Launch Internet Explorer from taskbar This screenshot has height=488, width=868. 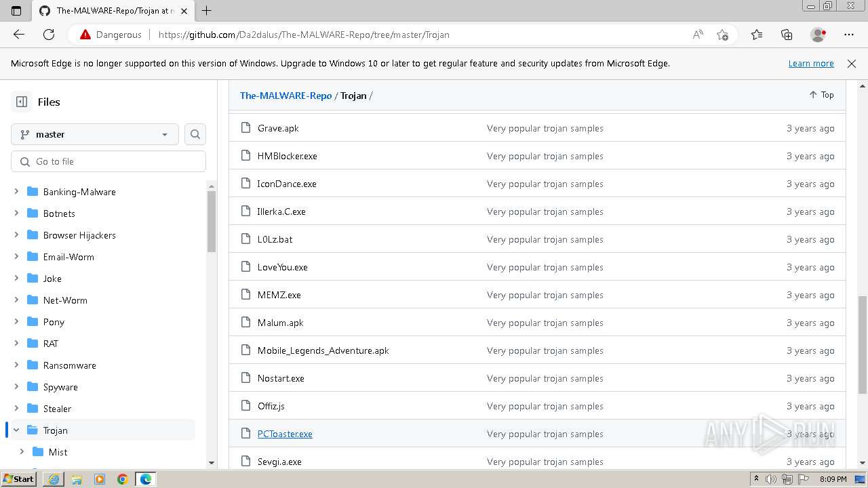coord(53,479)
